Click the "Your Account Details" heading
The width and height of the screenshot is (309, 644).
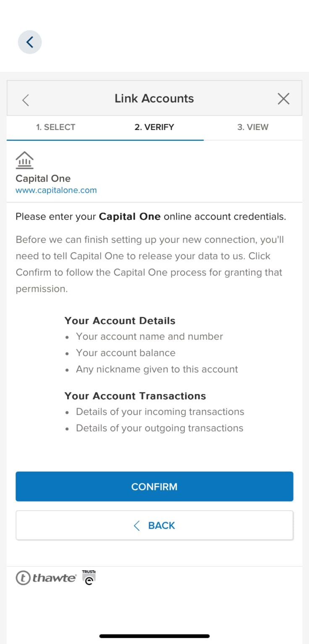[x=120, y=321]
